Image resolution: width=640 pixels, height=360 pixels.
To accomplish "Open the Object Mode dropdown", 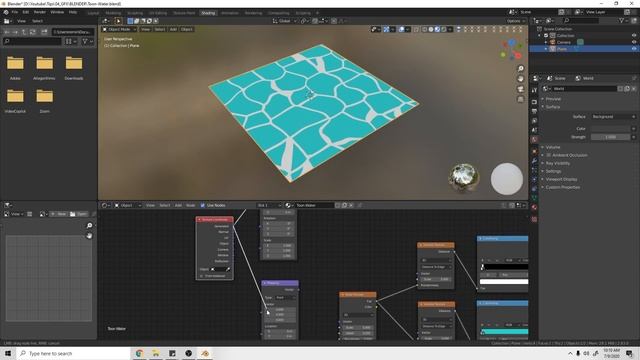I will 119,29.
